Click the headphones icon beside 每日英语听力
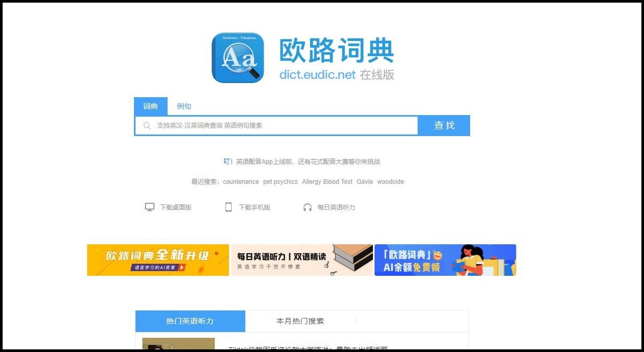The image size is (644, 352). 307,207
